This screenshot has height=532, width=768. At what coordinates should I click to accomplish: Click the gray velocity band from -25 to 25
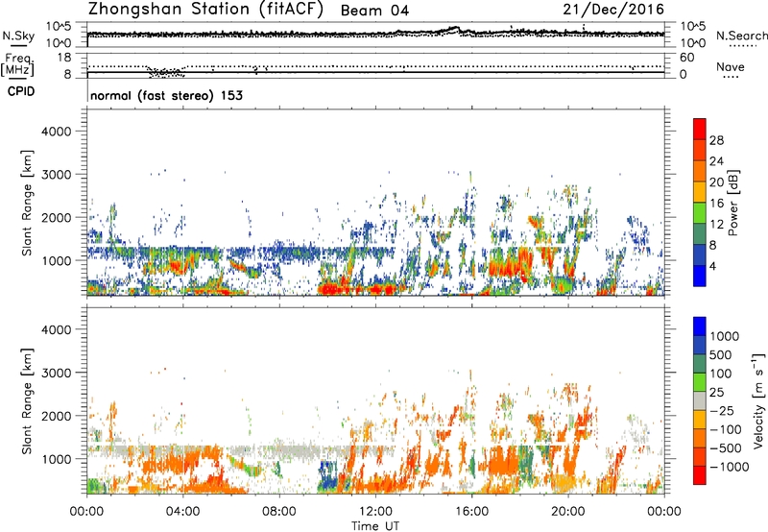coord(700,400)
